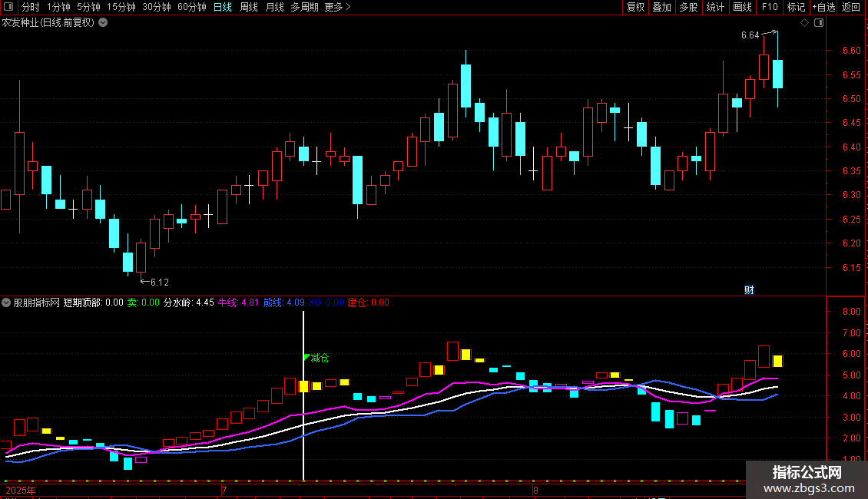Image resolution: width=868 pixels, height=499 pixels.
Task: Click the 短期顶部: 0.00 indicator value
Action: point(94,302)
